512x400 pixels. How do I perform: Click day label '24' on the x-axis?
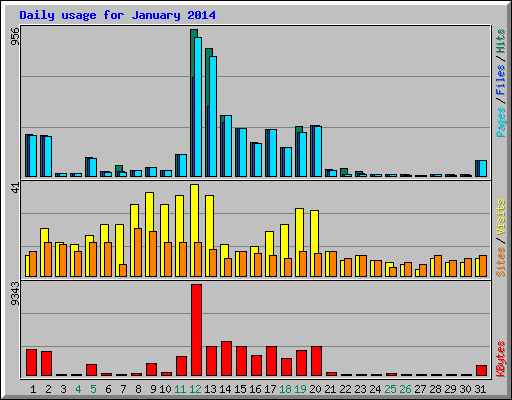click(375, 389)
